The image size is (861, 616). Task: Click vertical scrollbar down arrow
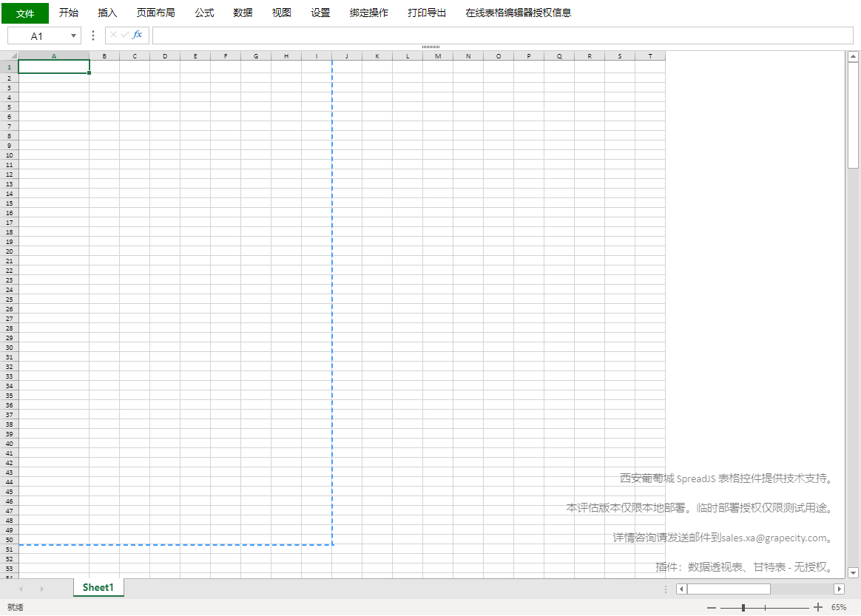[853, 572]
